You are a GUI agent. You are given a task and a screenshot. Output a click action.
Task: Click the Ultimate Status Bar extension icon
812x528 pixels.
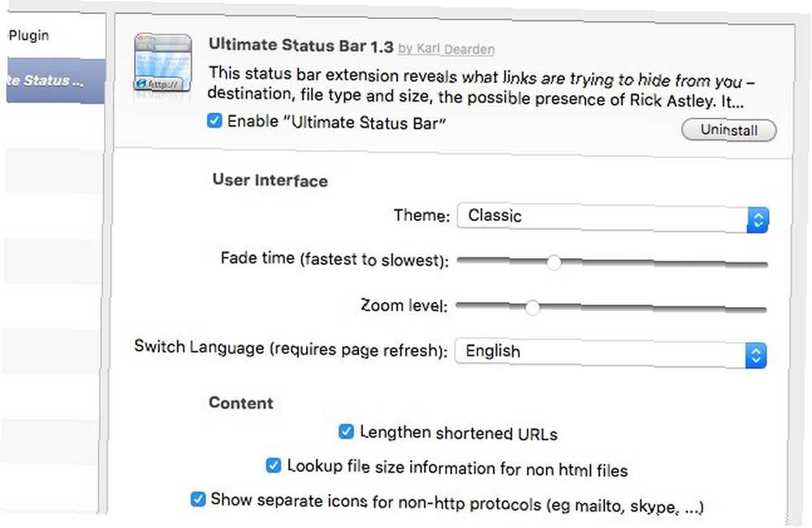tap(162, 63)
